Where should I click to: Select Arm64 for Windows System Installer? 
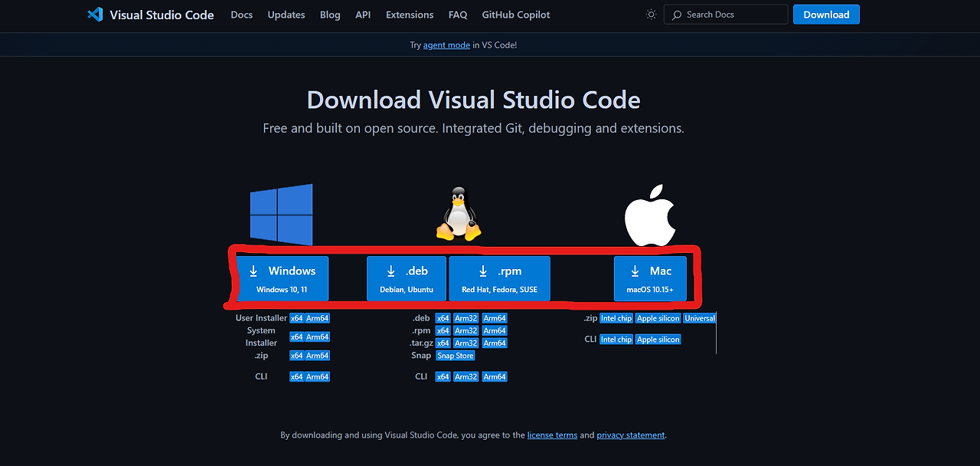point(318,337)
